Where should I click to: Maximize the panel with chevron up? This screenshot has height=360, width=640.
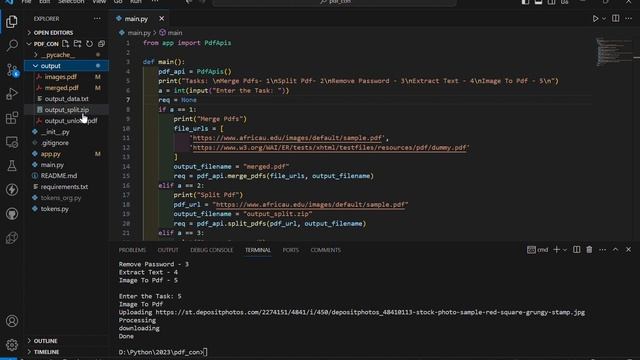click(616, 250)
